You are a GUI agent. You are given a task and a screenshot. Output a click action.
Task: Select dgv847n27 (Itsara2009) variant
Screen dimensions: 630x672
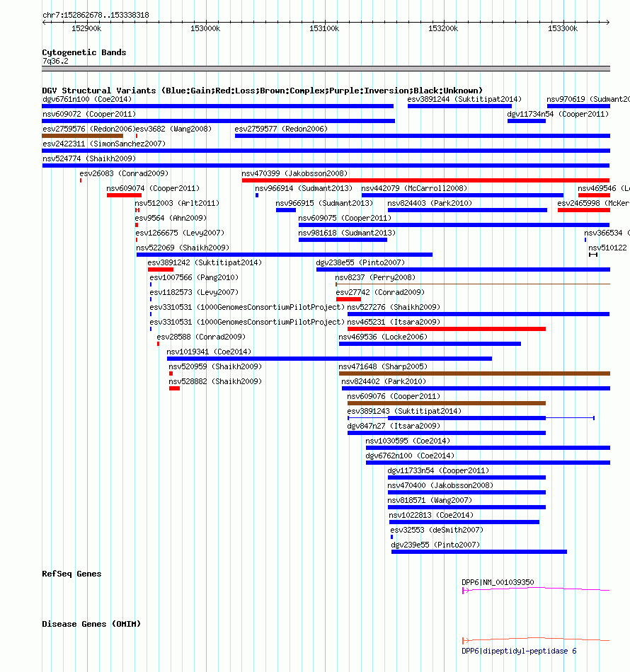(447, 433)
